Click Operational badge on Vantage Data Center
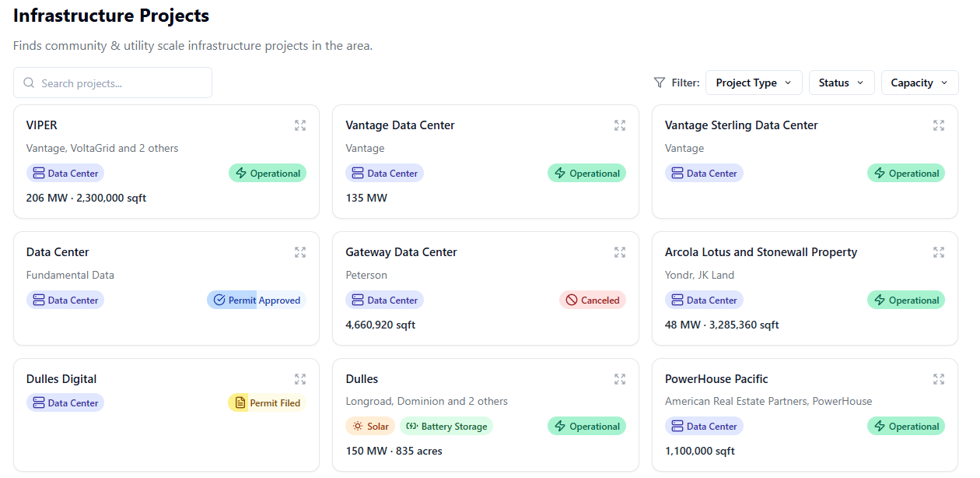 587,173
